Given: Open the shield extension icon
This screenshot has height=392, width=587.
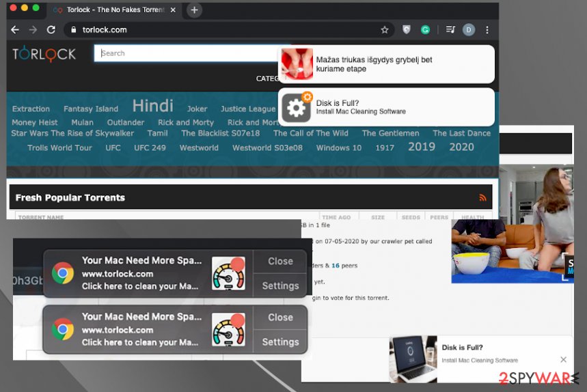Looking at the screenshot, I should click(407, 30).
